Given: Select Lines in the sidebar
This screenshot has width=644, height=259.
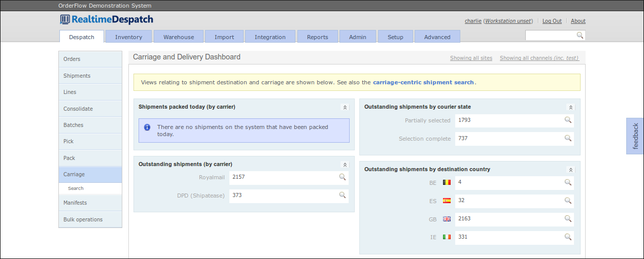Looking at the screenshot, I should pyautogui.click(x=90, y=92).
